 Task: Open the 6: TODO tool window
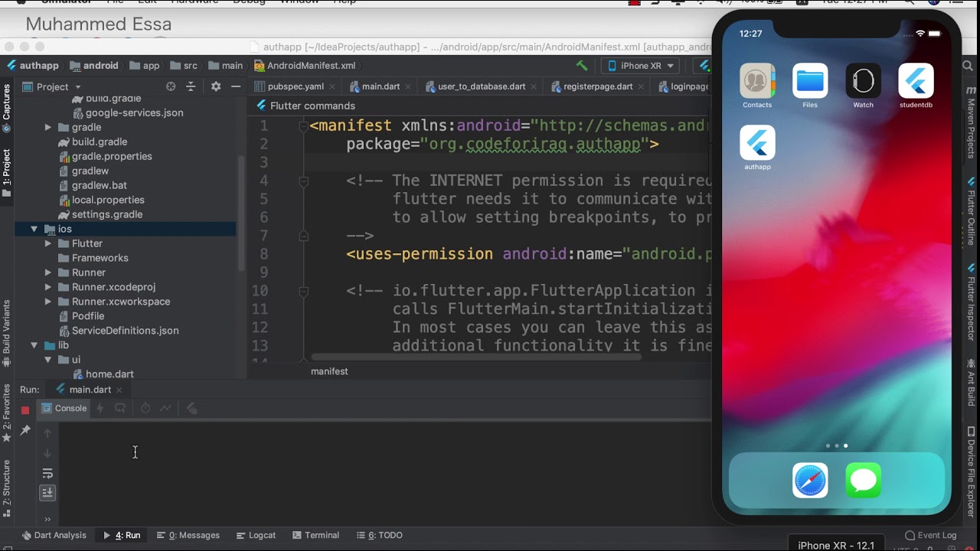click(x=378, y=535)
